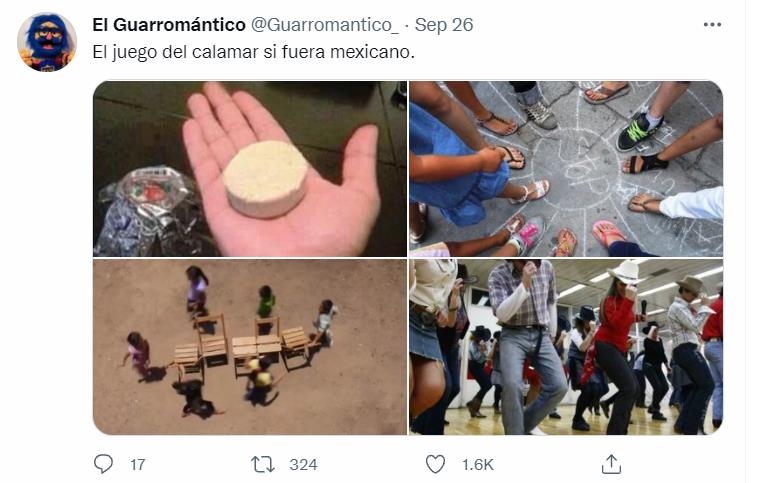Viewport: 769px width, 483px height.
Task: Click the 17 replies count
Action: (x=138, y=464)
